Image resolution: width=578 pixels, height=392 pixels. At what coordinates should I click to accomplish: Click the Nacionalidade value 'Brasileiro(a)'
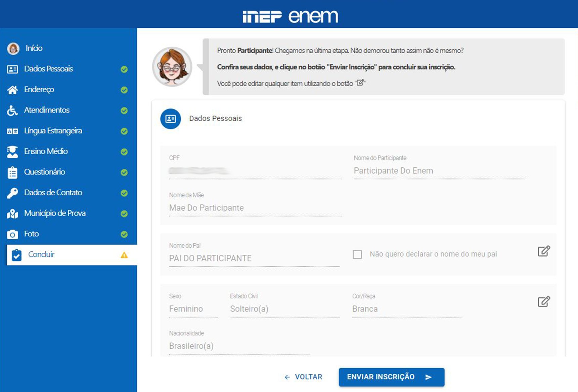coord(191,346)
